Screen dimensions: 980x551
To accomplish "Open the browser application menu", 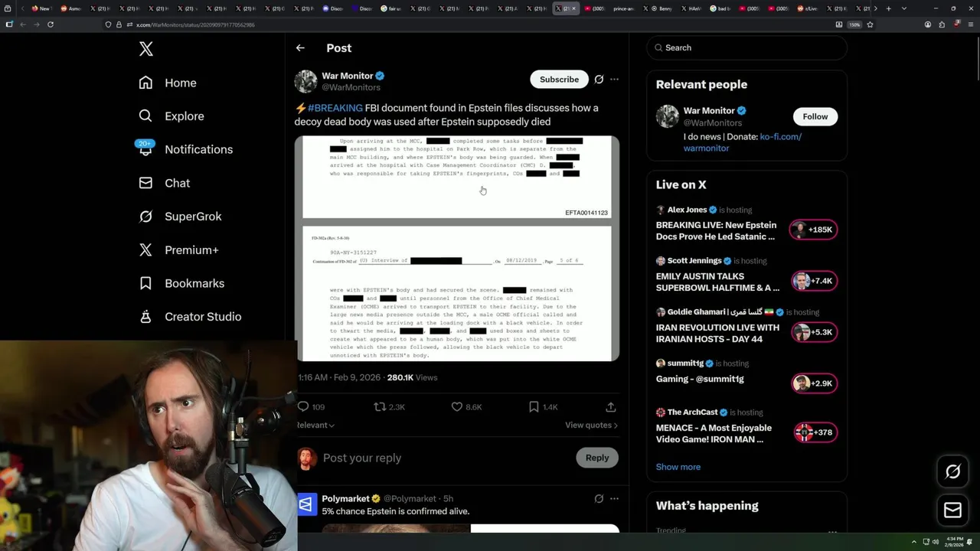I will pyautogui.click(x=970, y=24).
